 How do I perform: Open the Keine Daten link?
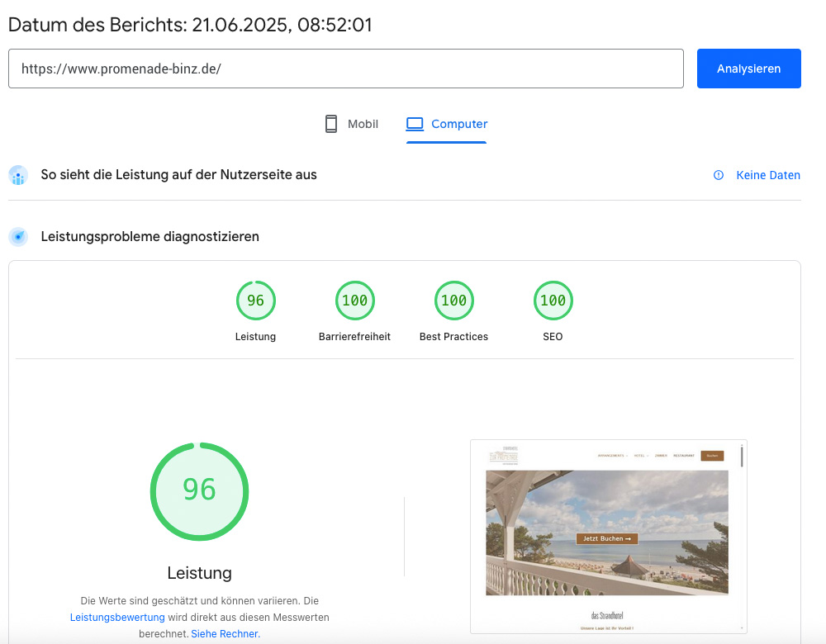click(x=768, y=175)
